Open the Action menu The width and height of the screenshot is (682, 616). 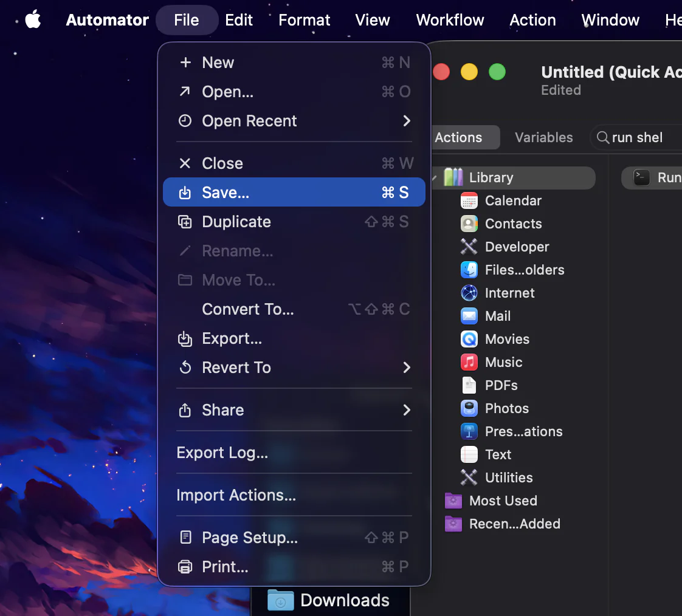(532, 20)
